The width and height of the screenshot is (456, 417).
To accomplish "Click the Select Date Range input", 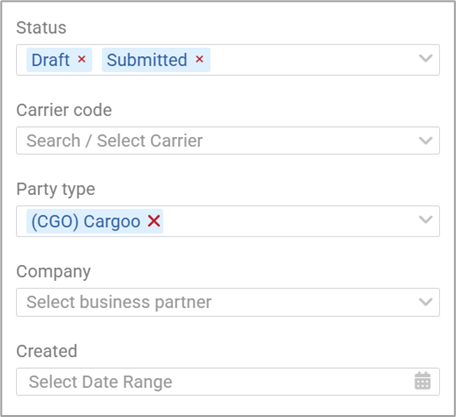I will (x=228, y=382).
